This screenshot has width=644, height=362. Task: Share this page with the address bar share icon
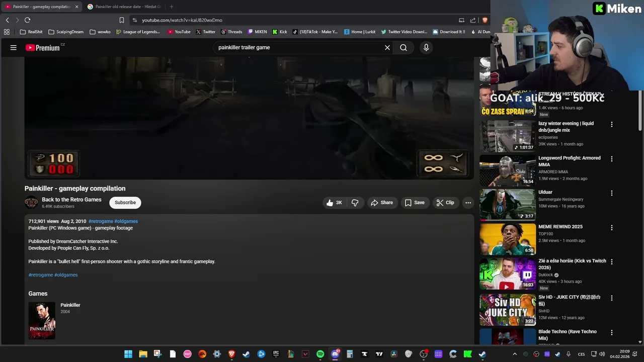[x=473, y=20]
